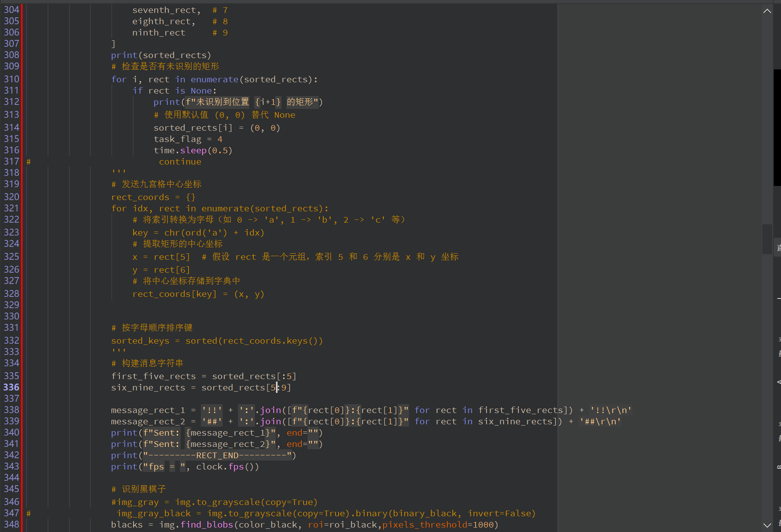This screenshot has height=532, width=781.
Task: Click the closing bracket on line 307
Action: click(x=113, y=44)
